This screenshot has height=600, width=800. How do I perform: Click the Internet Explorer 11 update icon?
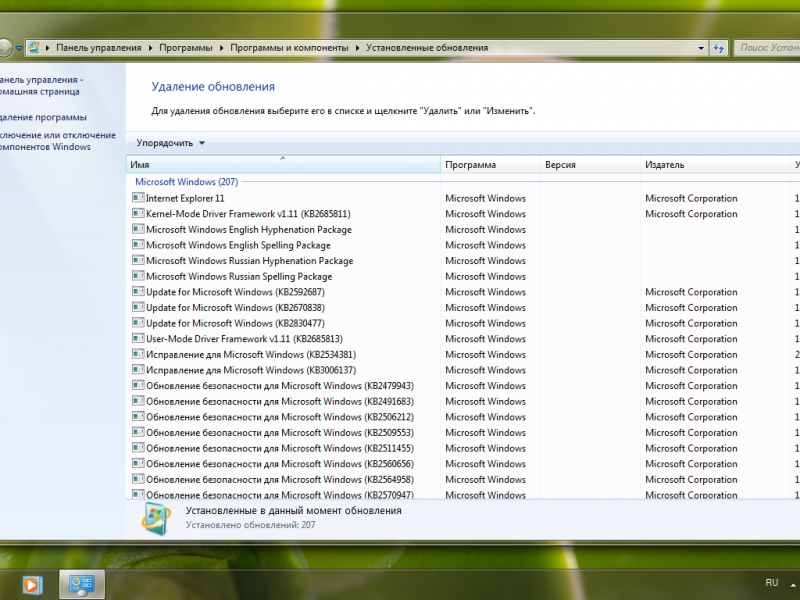point(138,198)
